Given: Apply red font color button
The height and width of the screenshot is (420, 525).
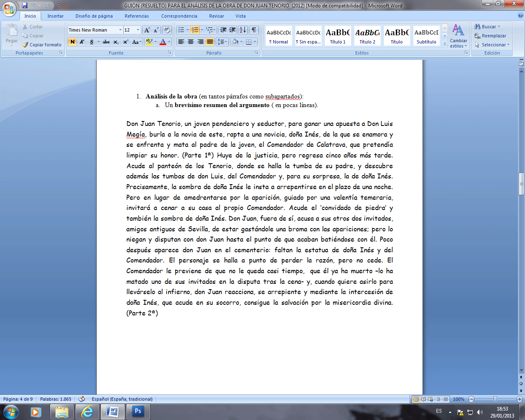Looking at the screenshot, I should pos(163,42).
